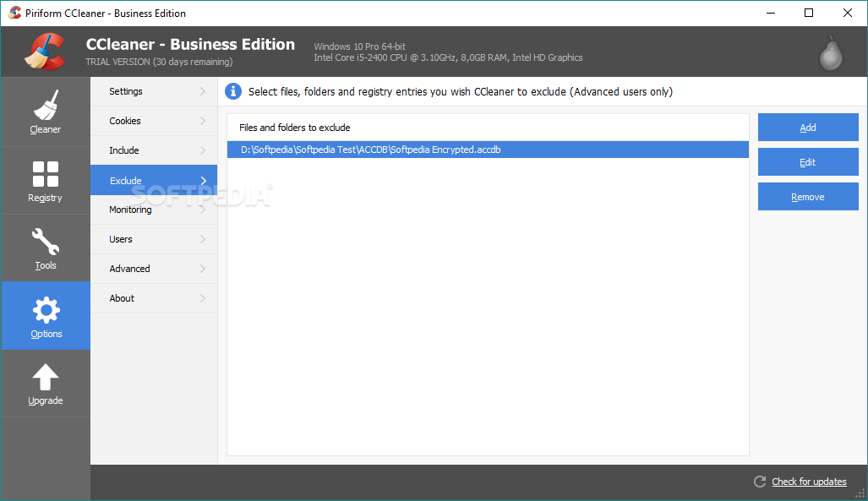Screen dimensions: 868x501
Task: Open the Monitoring options page
Action: 154,210
